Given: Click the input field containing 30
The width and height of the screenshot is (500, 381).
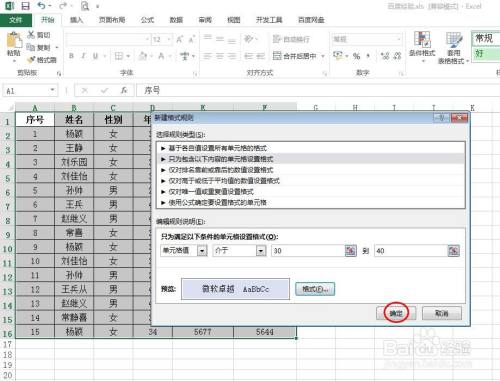Looking at the screenshot, I should (x=308, y=251).
